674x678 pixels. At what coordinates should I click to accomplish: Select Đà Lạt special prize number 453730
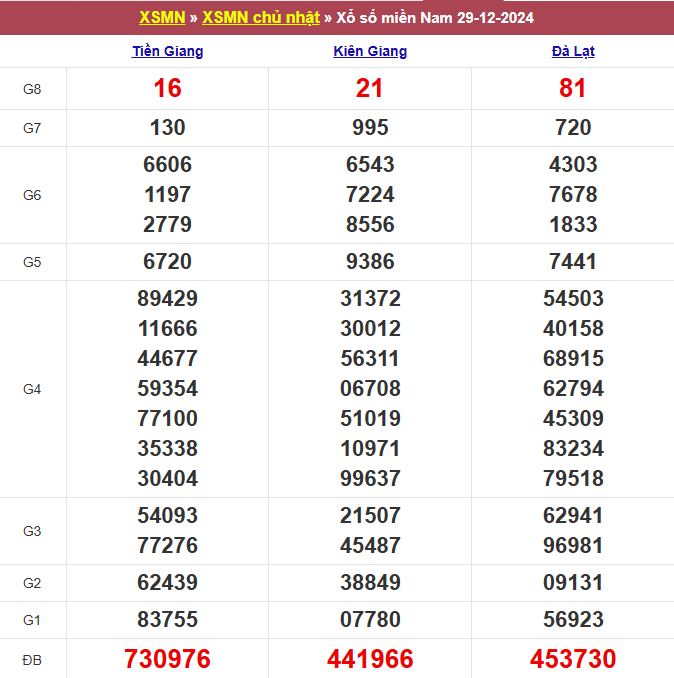pyautogui.click(x=573, y=659)
